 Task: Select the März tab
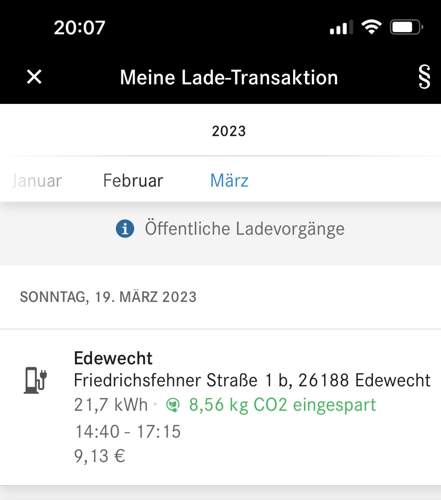click(x=229, y=181)
